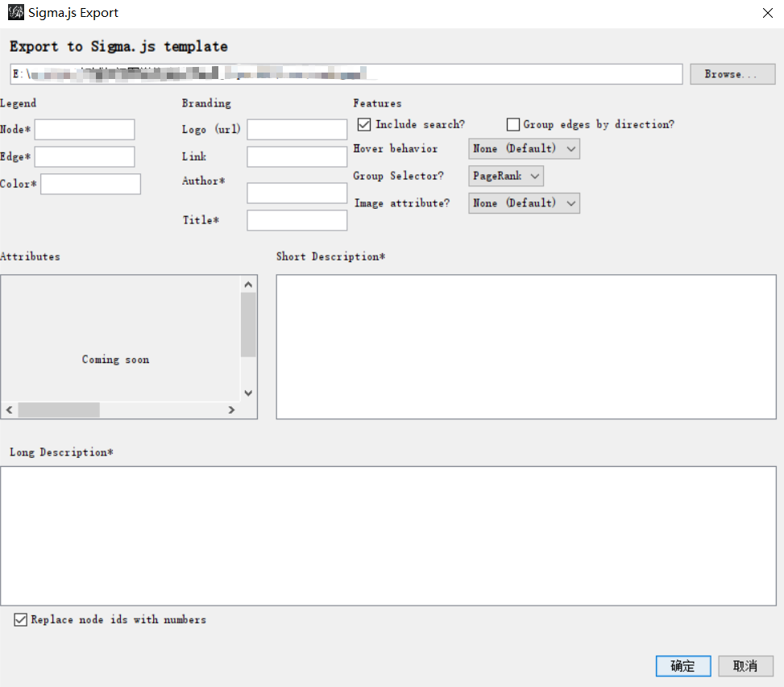
Task: Click the 取消 cancel button
Action: click(x=745, y=666)
